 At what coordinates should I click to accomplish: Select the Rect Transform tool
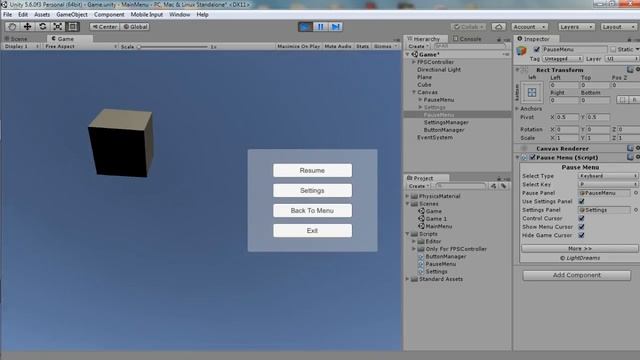[73, 27]
